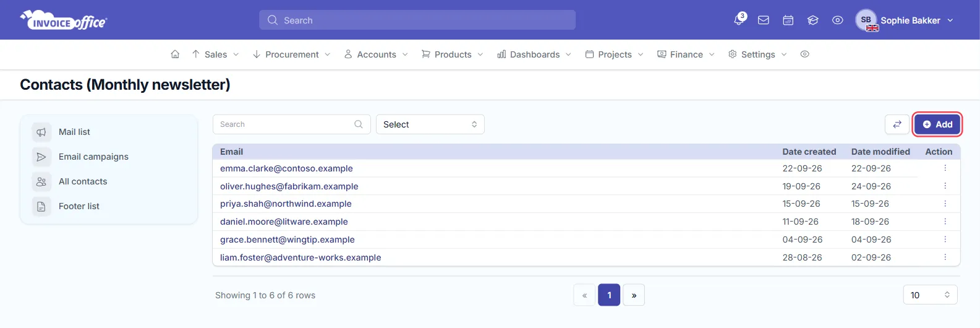
Task: Open Footer list in sidebar
Action: [79, 206]
